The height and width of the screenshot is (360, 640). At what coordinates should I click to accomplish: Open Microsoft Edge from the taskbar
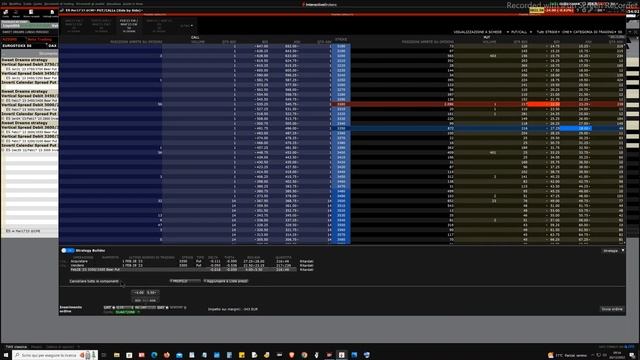point(154,355)
